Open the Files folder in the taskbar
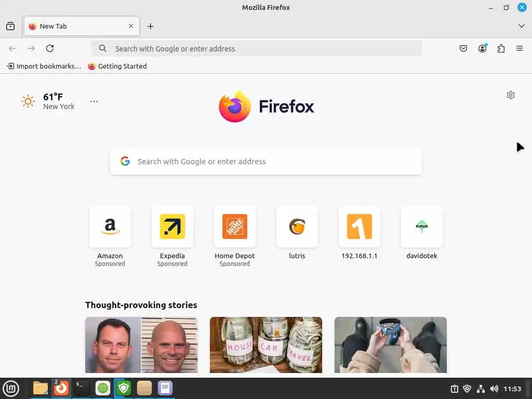The image size is (532, 399). (41, 389)
